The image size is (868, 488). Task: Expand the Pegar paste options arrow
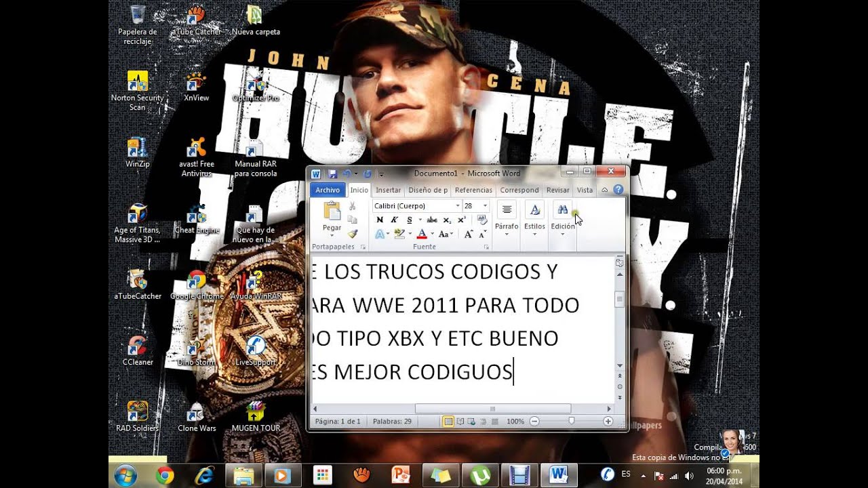[332, 236]
